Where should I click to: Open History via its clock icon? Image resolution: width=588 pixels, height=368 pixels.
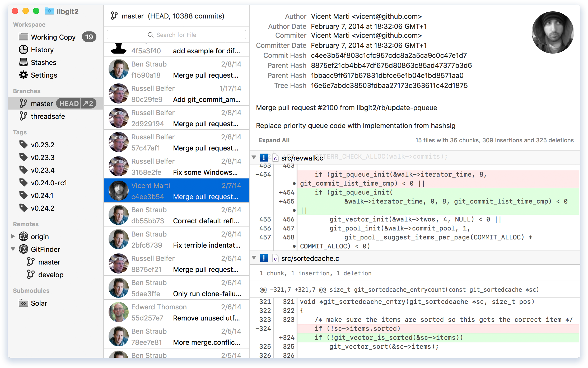(x=23, y=50)
